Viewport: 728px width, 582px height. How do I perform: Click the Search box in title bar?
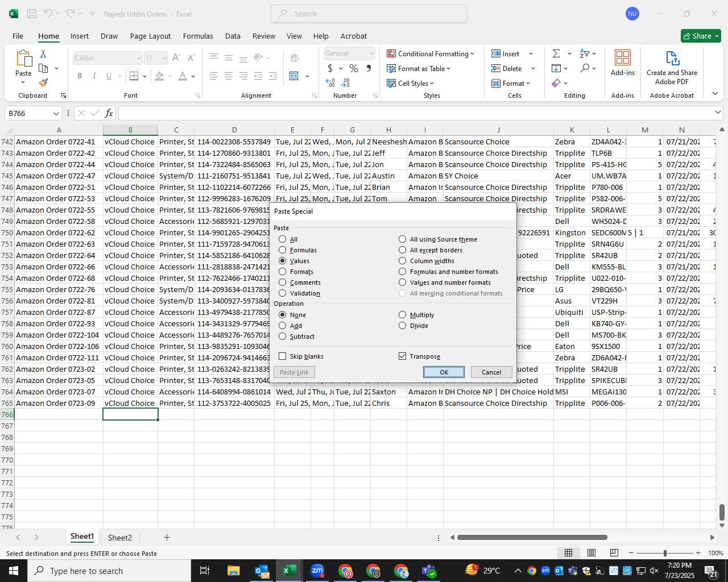(369, 14)
